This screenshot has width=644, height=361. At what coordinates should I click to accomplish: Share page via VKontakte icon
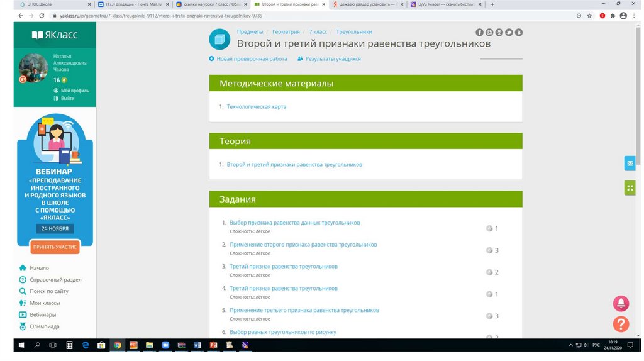[519, 33]
